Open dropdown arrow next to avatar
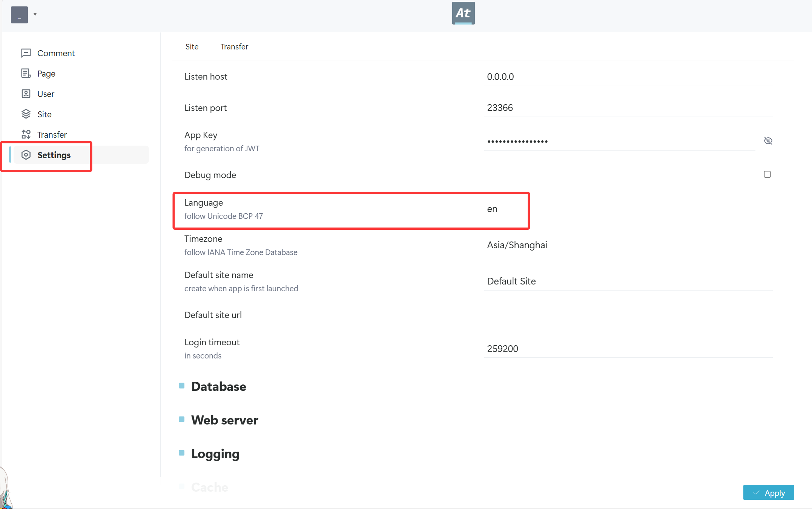 point(35,15)
